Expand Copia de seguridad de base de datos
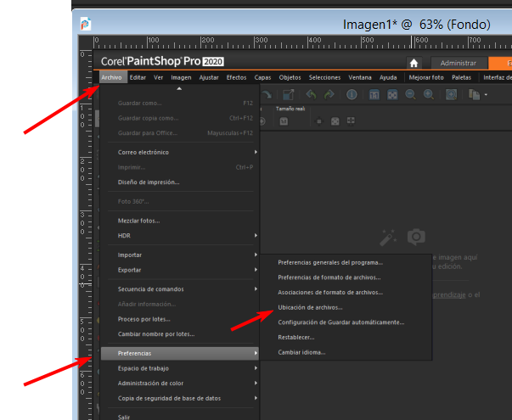The width and height of the screenshot is (512, 420). click(180, 398)
